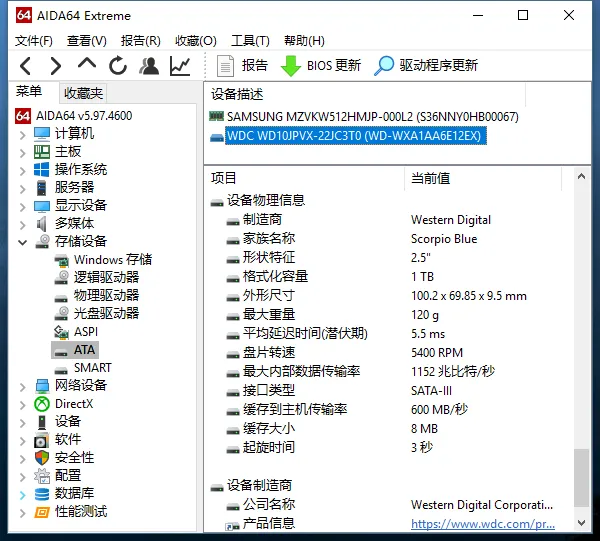This screenshot has width=600, height=541.
Task: Expand the 软件 tree node chevron
Action: point(23,441)
